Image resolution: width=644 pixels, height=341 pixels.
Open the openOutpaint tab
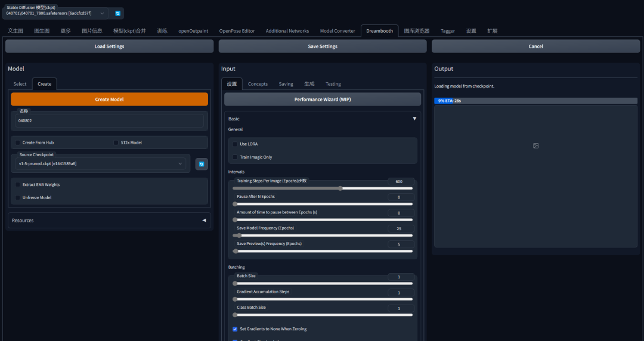point(193,31)
